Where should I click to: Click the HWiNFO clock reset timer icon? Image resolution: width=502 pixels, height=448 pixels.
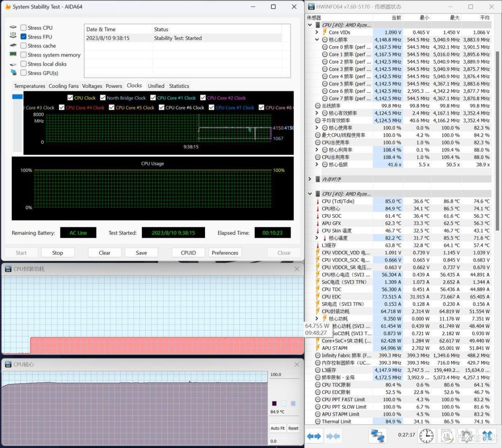click(x=426, y=436)
